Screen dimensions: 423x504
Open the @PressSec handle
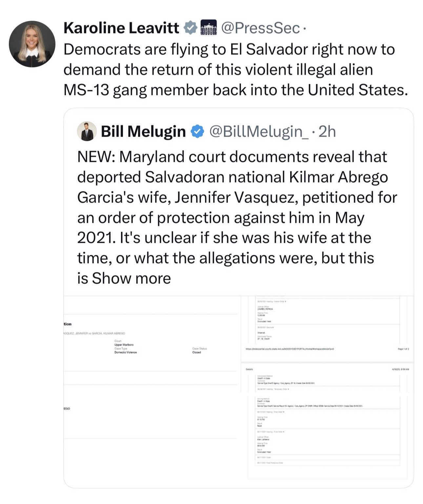tap(260, 28)
